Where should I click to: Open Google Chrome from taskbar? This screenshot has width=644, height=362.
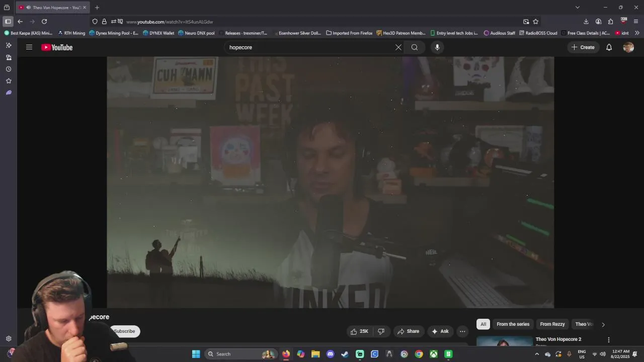click(419, 354)
